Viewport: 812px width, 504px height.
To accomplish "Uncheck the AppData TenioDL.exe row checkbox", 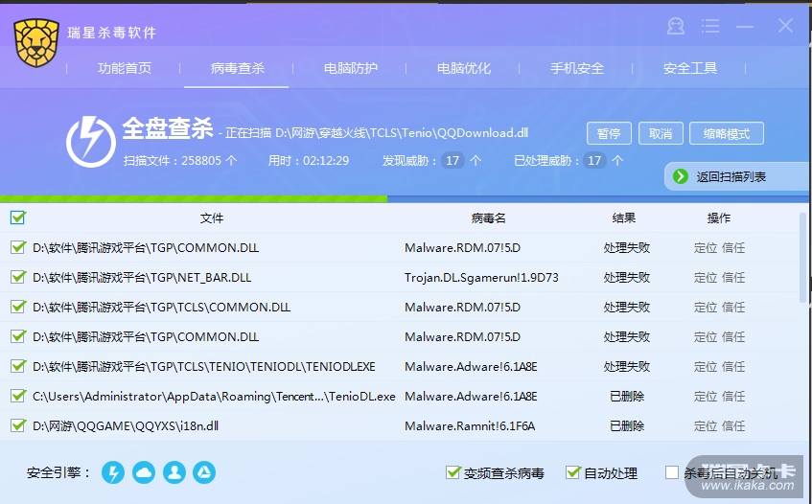I will click(x=17, y=396).
